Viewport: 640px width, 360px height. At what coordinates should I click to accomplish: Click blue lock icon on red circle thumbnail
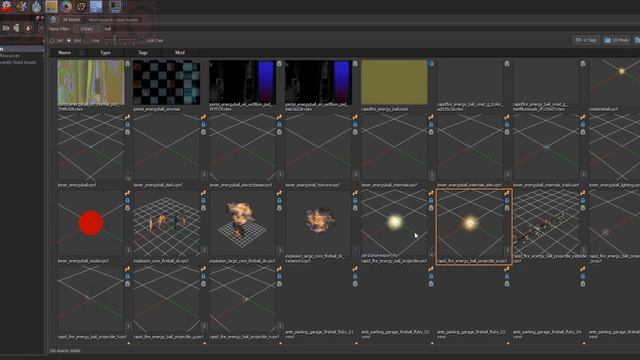point(127,200)
